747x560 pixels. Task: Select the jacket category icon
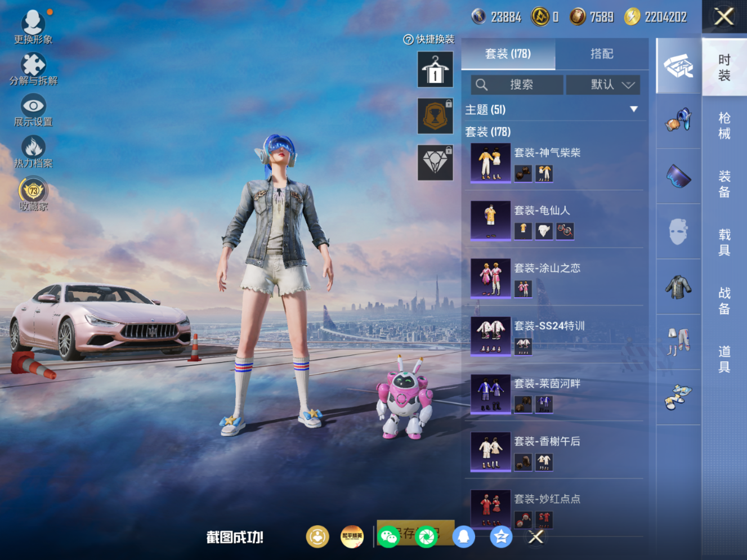(678, 287)
